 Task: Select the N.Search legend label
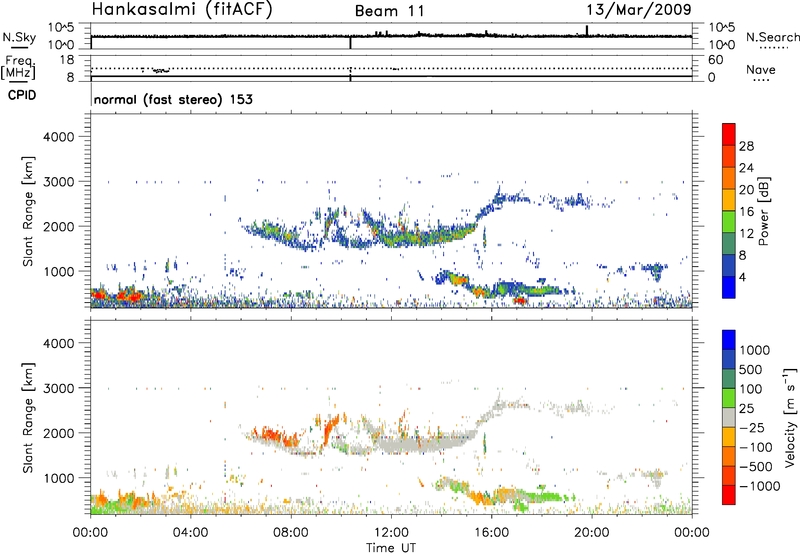773,37
